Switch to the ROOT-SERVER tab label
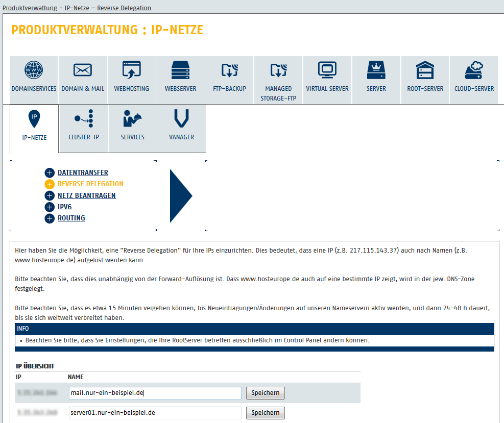 (425, 89)
